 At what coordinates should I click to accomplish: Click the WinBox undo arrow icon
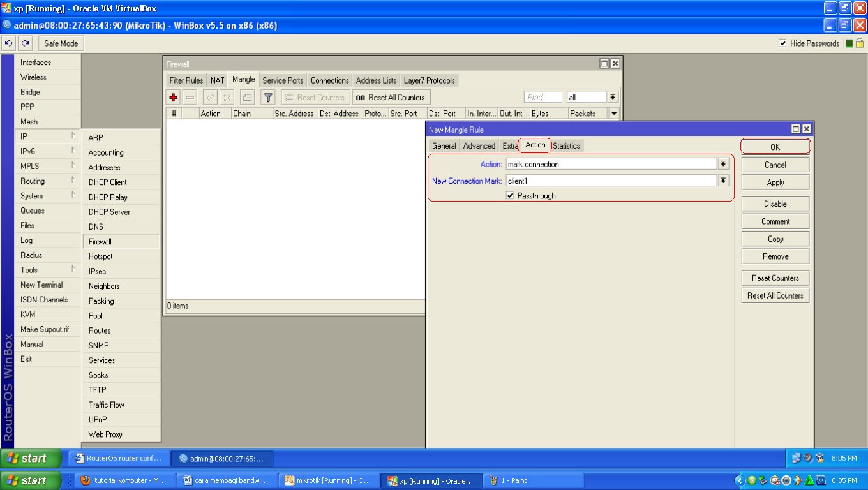[x=8, y=43]
